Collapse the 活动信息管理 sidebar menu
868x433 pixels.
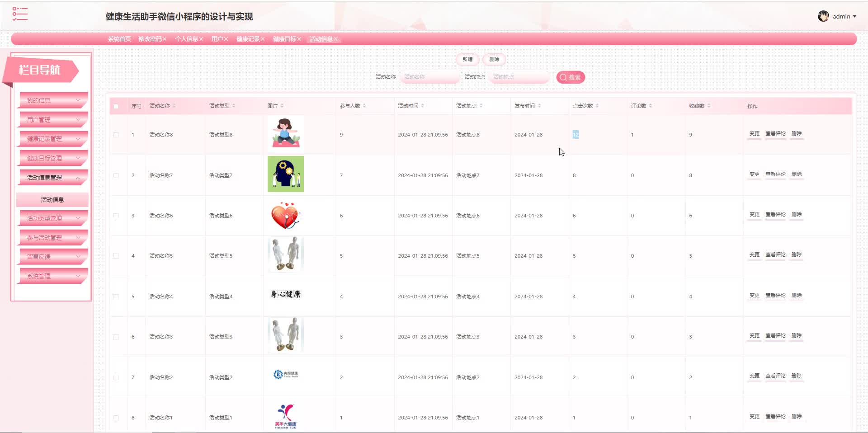click(53, 178)
